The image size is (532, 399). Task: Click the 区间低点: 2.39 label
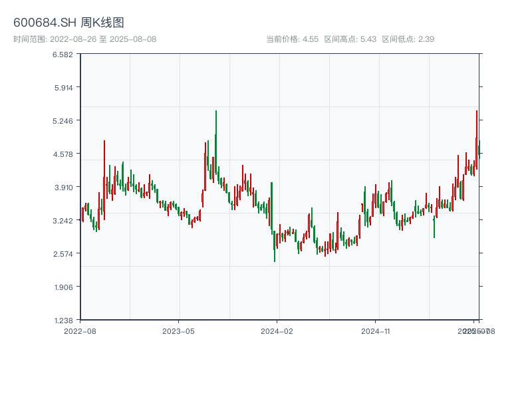pos(408,39)
